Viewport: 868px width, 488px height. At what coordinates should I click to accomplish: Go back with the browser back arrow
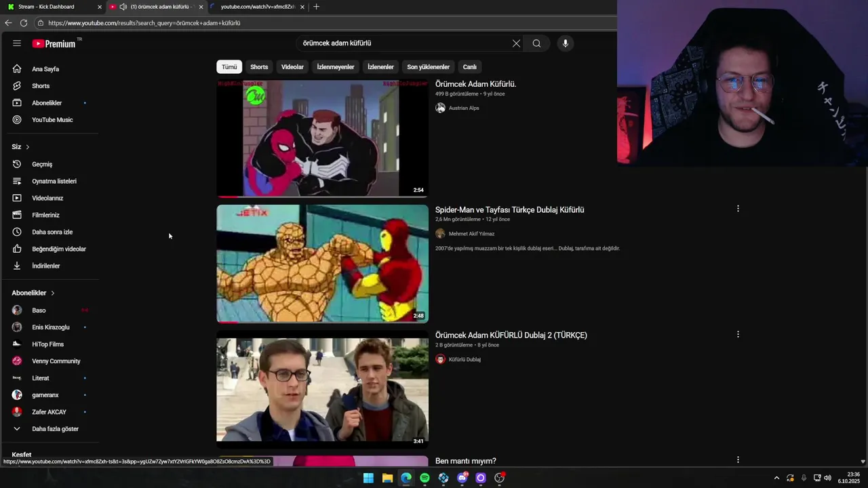[x=8, y=23]
